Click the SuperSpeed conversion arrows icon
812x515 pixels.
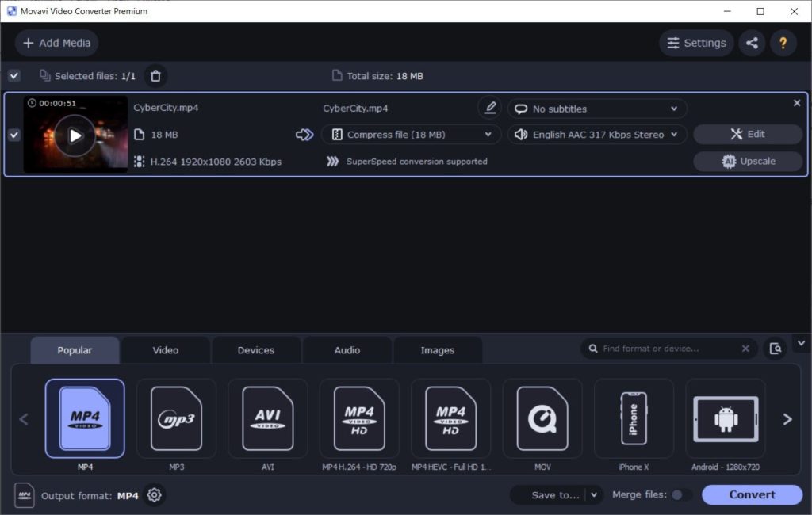coord(332,162)
